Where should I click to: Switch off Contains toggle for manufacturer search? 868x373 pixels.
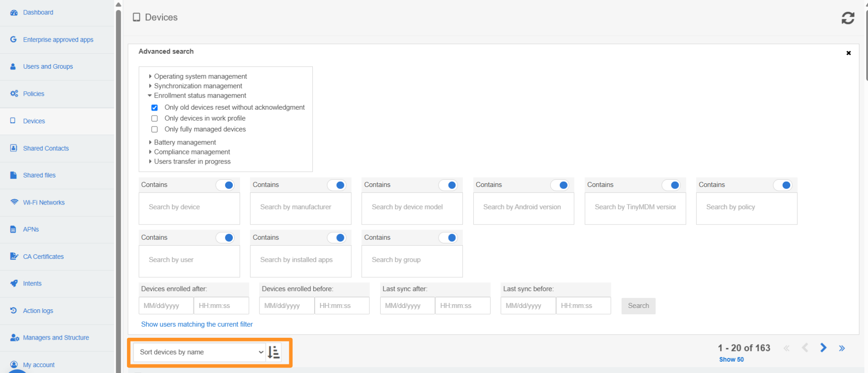pos(336,185)
